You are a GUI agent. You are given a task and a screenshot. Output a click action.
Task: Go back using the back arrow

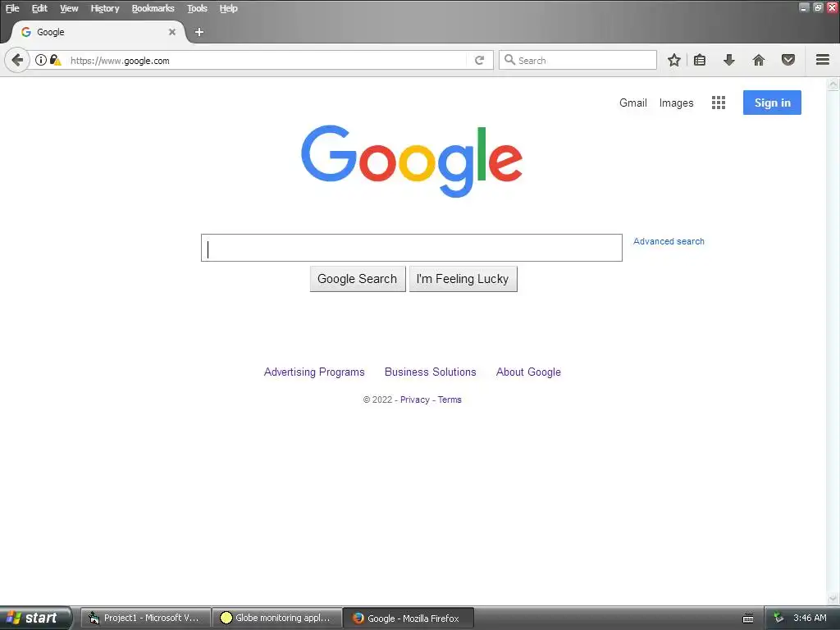[x=16, y=60]
